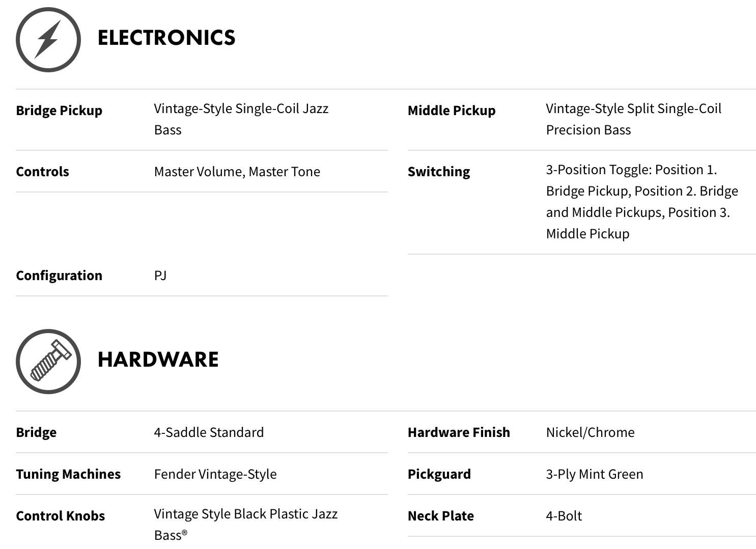Click the Middle Pickup label
The height and width of the screenshot is (549, 756).
[452, 111]
